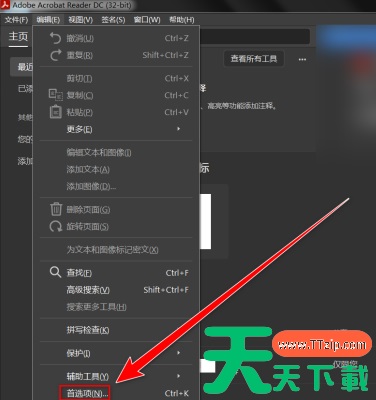Screen dimensions: 376x400
Task: Open the 编辑(E) menu
Action: pyautogui.click(x=48, y=20)
